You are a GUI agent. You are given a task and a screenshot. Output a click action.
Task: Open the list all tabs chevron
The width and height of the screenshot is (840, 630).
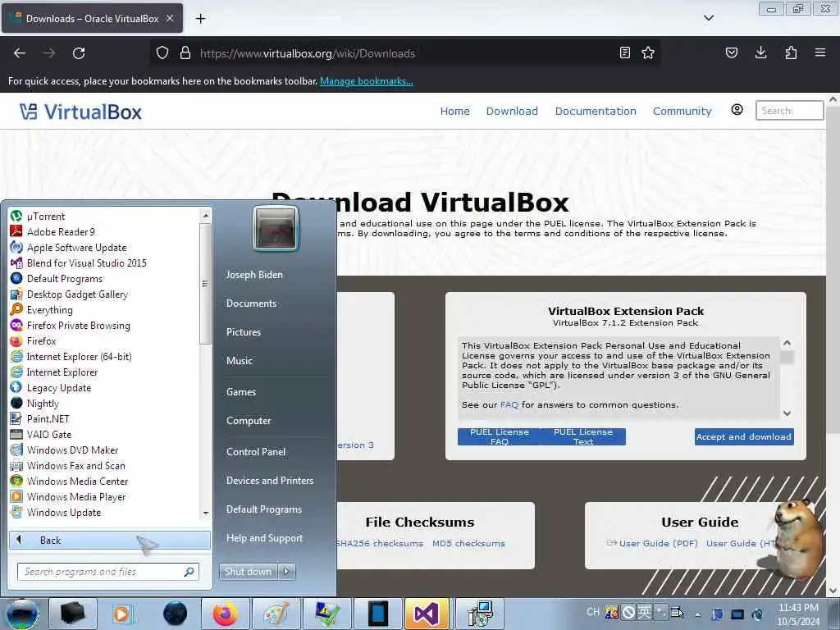(708, 18)
